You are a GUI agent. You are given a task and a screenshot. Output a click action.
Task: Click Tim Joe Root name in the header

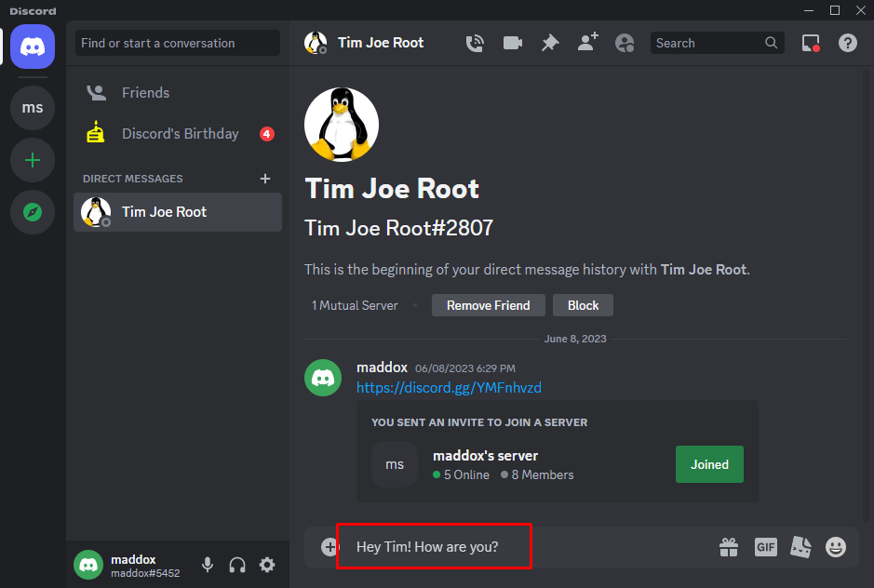381,43
